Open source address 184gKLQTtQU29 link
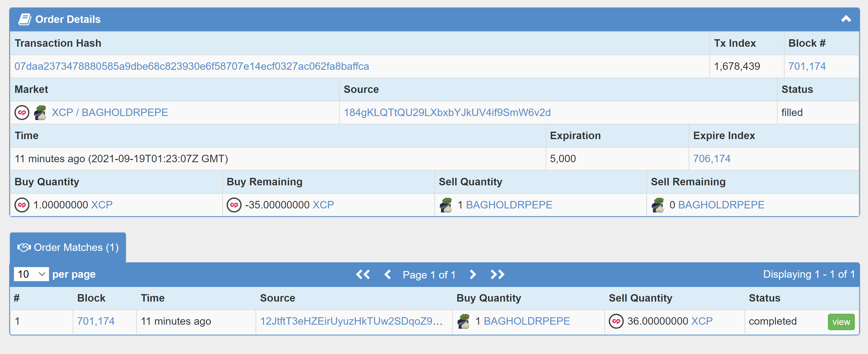 click(447, 112)
